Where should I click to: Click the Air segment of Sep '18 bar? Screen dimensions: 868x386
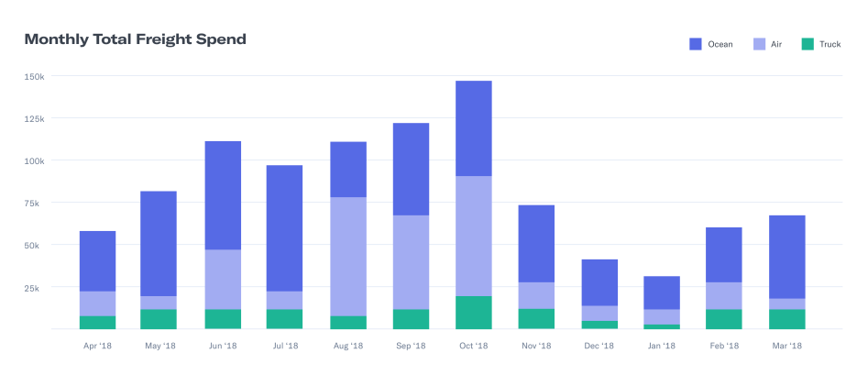click(411, 261)
